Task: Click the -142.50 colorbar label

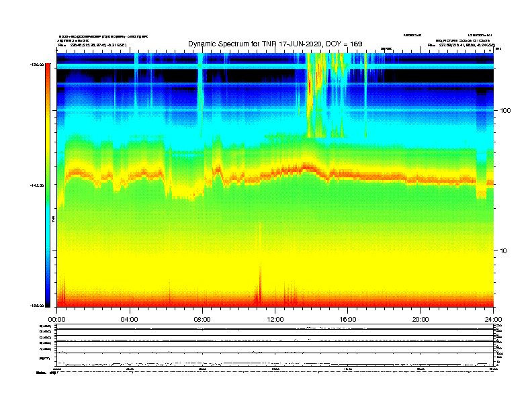Action: coord(37,185)
